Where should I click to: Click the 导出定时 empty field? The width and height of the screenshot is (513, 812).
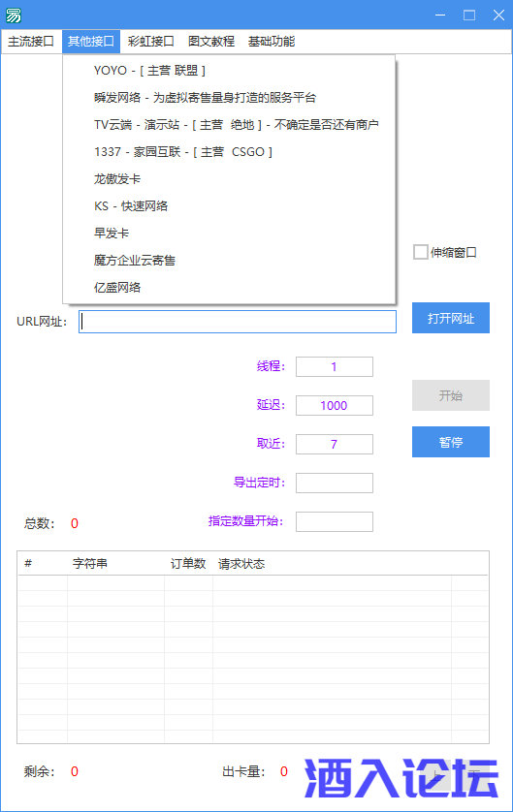coord(335,483)
